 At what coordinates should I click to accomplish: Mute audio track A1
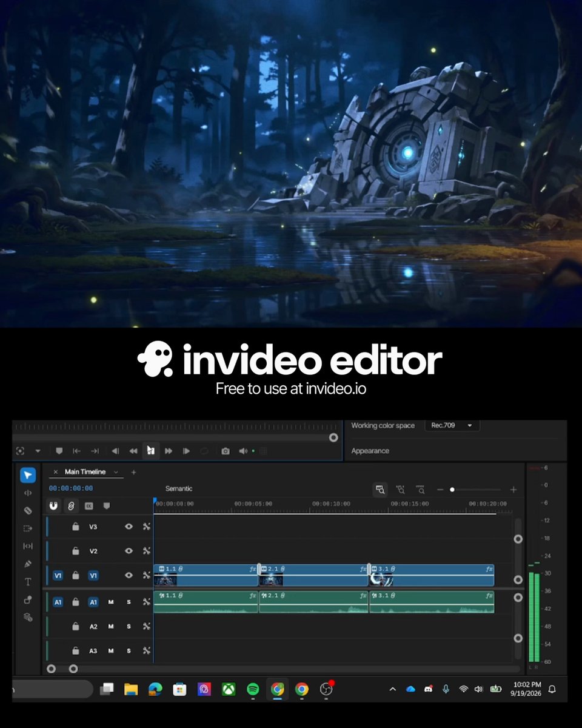click(111, 602)
